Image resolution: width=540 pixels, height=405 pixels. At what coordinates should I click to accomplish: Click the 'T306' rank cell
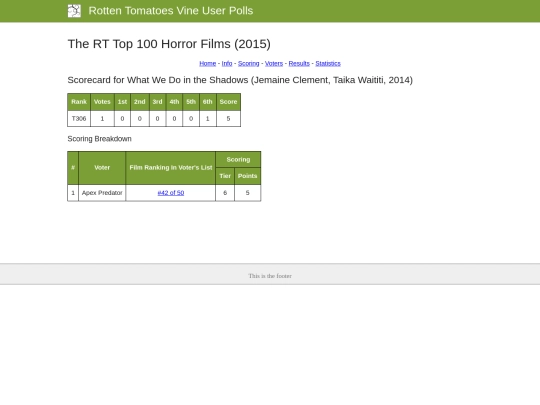click(x=79, y=119)
